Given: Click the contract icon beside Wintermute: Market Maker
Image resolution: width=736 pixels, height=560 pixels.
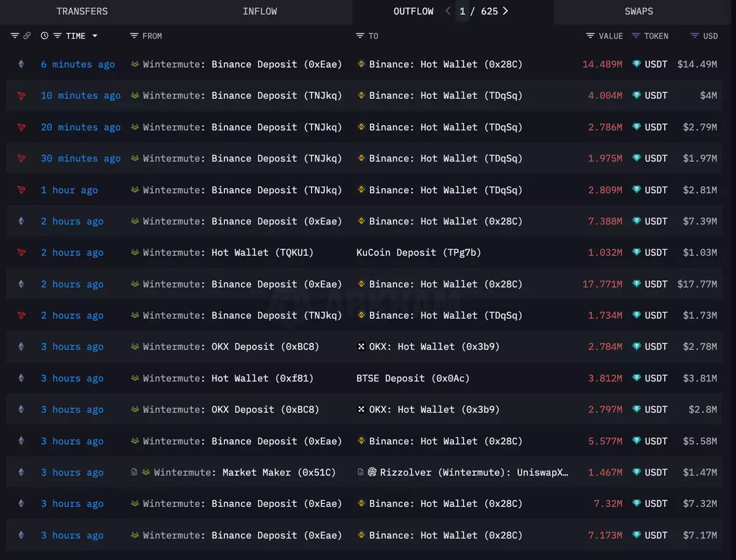Looking at the screenshot, I should [134, 473].
